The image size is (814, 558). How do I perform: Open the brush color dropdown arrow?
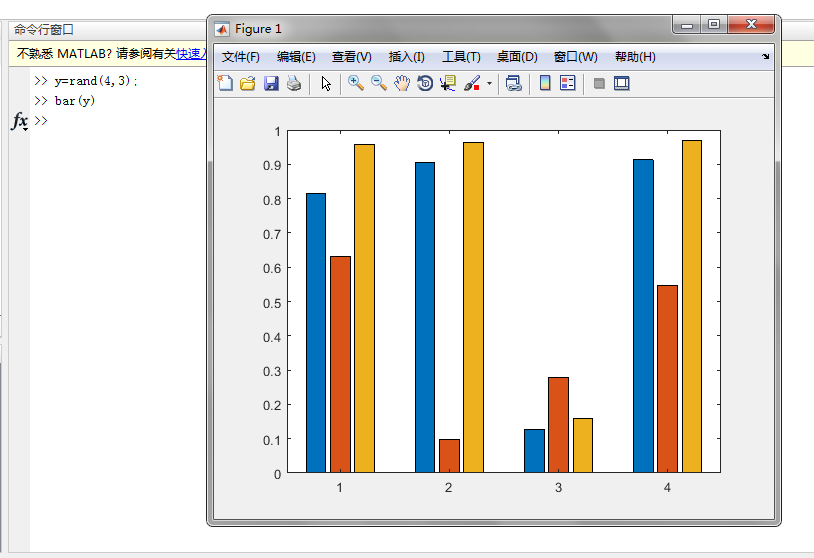(489, 83)
